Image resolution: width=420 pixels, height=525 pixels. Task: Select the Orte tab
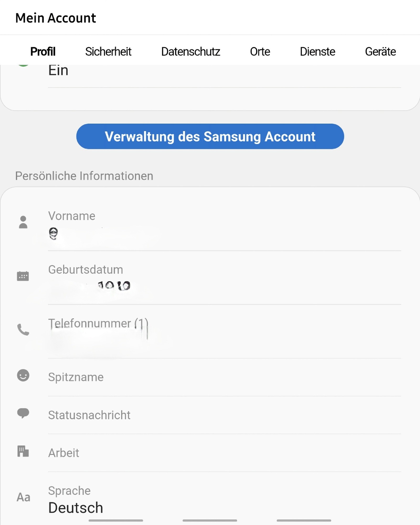pos(260,51)
